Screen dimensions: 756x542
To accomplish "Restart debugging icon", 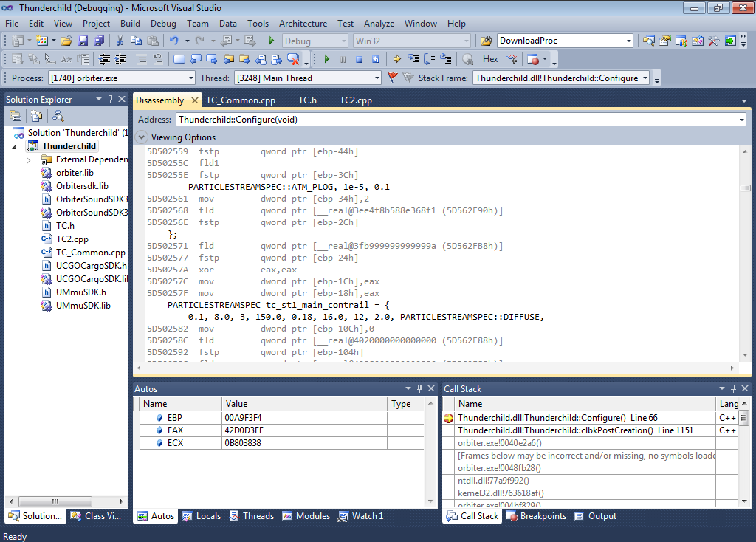I will click(x=376, y=59).
